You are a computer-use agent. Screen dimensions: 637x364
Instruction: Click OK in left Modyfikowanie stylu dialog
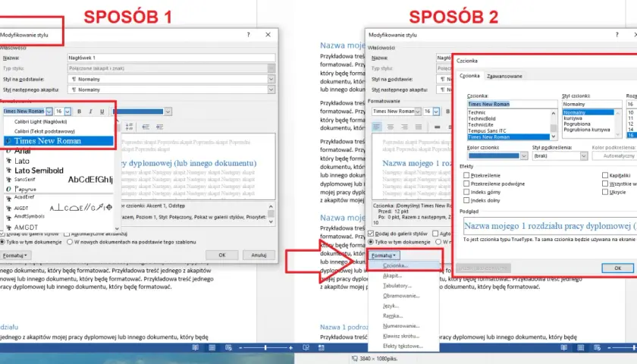click(x=221, y=255)
